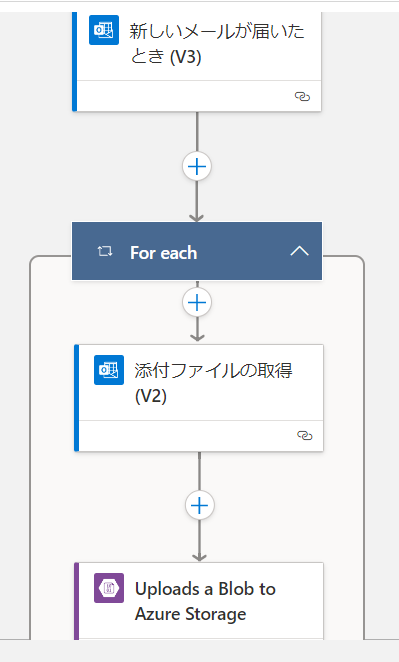Add a step between the trigger and For each
Screen dimensions: 399x662
(x=197, y=166)
